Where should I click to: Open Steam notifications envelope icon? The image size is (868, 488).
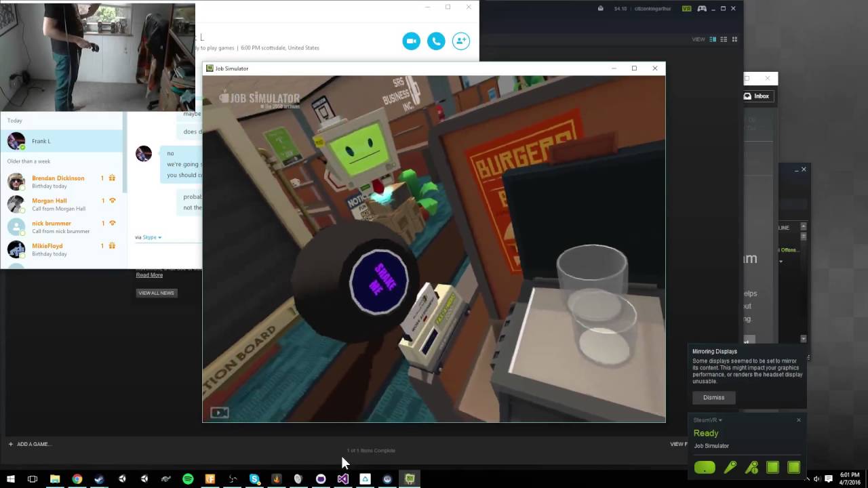click(x=601, y=9)
